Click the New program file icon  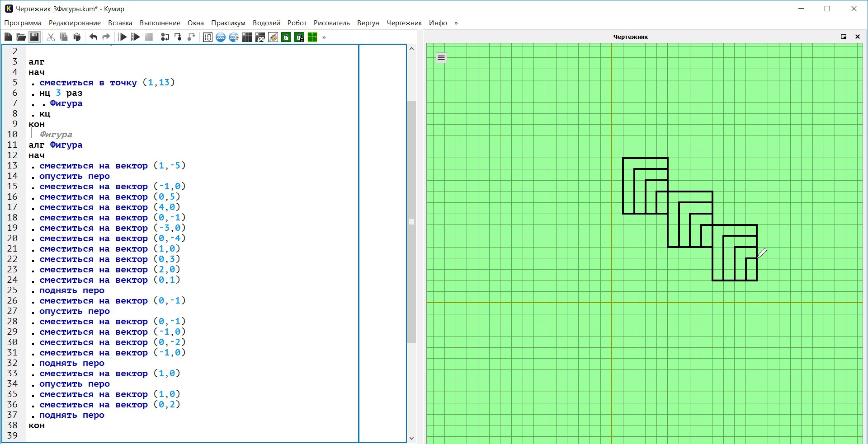(x=8, y=37)
